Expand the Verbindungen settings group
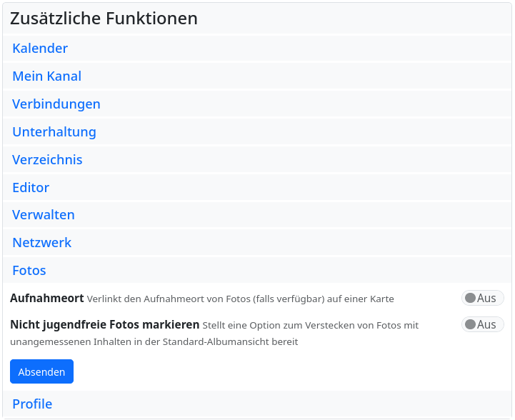 pyautogui.click(x=56, y=104)
